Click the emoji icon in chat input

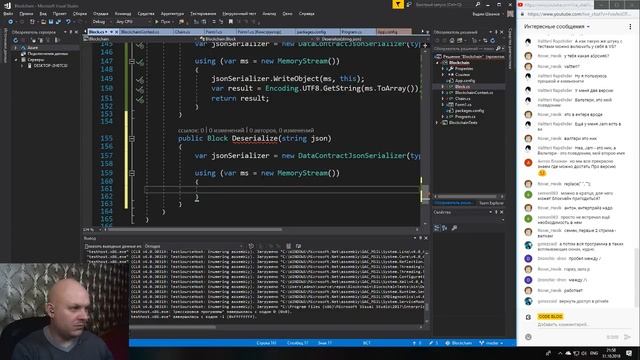[x=528, y=337]
